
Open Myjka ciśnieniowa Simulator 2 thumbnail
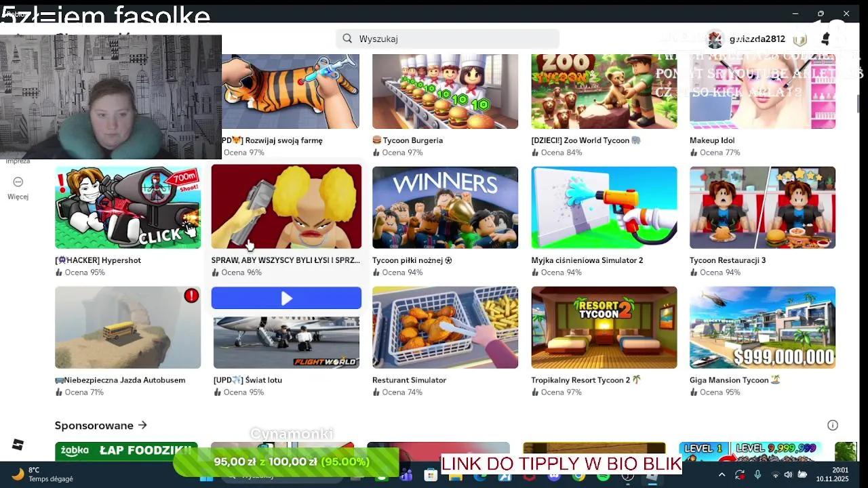(604, 207)
